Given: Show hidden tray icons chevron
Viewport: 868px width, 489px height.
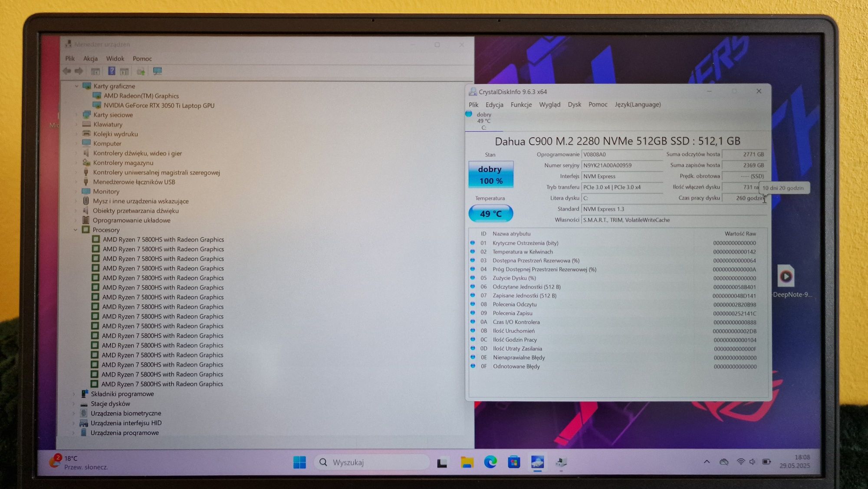Looking at the screenshot, I should coord(707,462).
